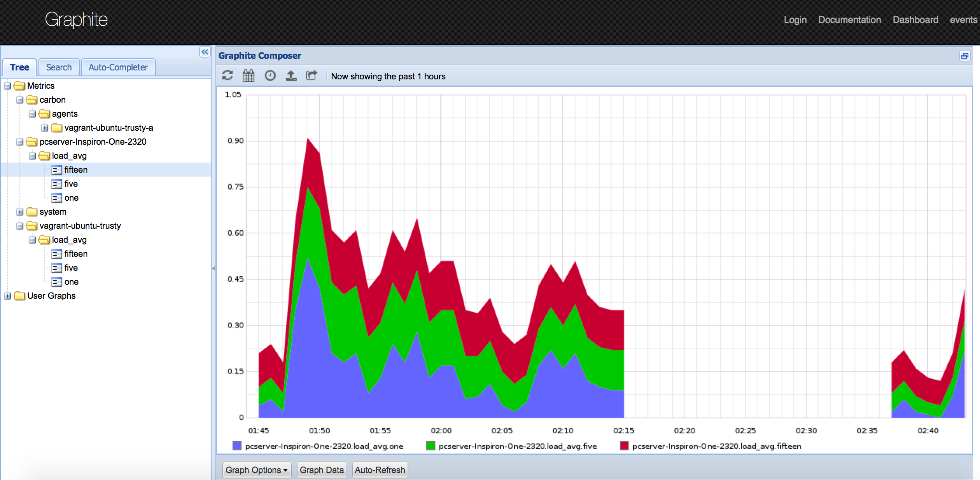The image size is (980, 480).
Task: Click the Graphite logo
Action: [x=76, y=19]
